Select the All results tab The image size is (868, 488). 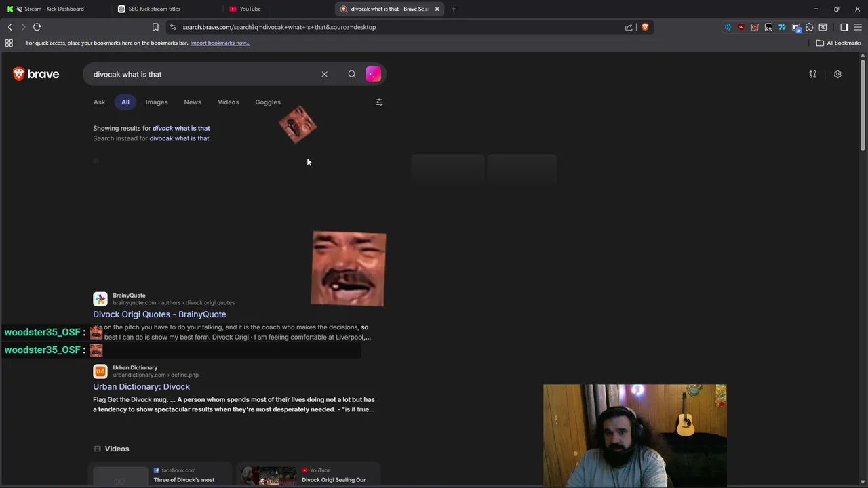pyautogui.click(x=125, y=102)
